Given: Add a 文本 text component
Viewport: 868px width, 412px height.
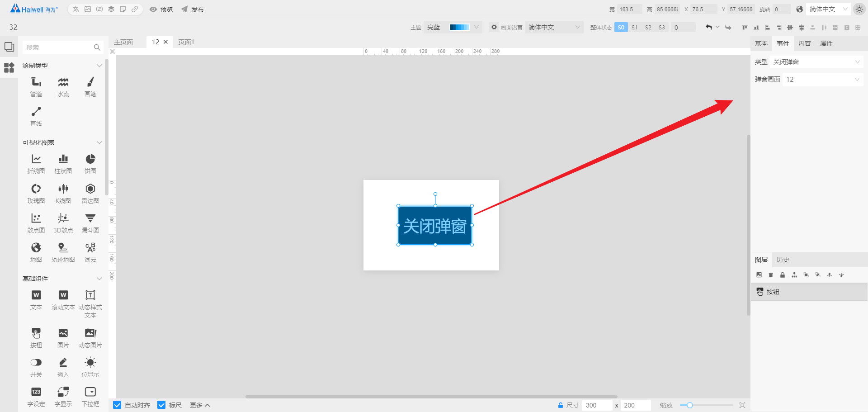Looking at the screenshot, I should point(36,300).
